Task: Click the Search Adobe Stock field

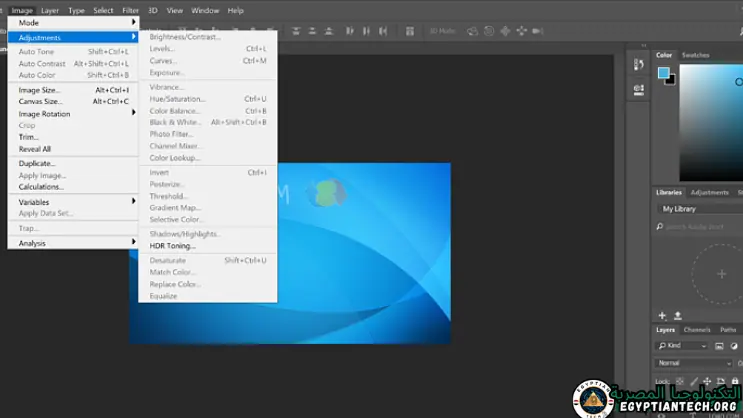Action: click(700, 227)
